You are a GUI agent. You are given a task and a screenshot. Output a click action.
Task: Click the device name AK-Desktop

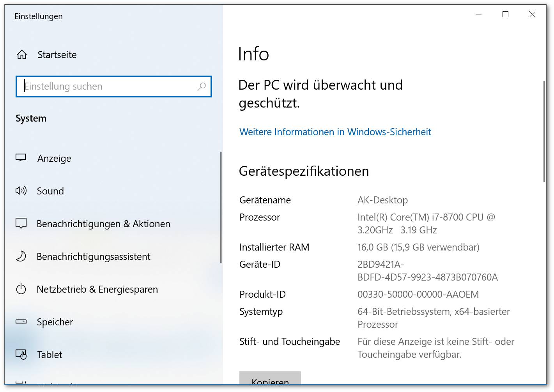[x=382, y=200]
